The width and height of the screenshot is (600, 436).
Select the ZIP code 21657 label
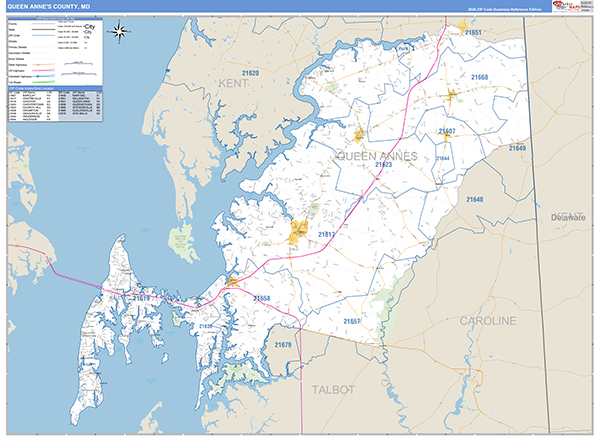(352, 321)
